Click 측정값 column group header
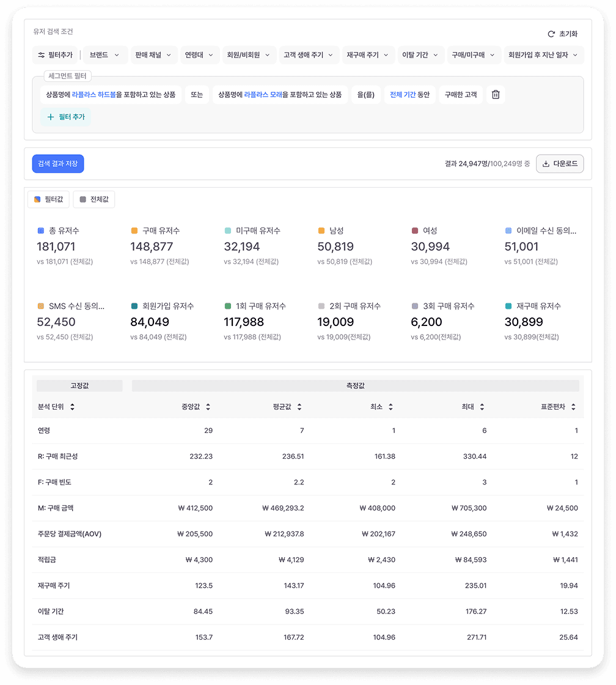616x685 pixels. point(356,386)
